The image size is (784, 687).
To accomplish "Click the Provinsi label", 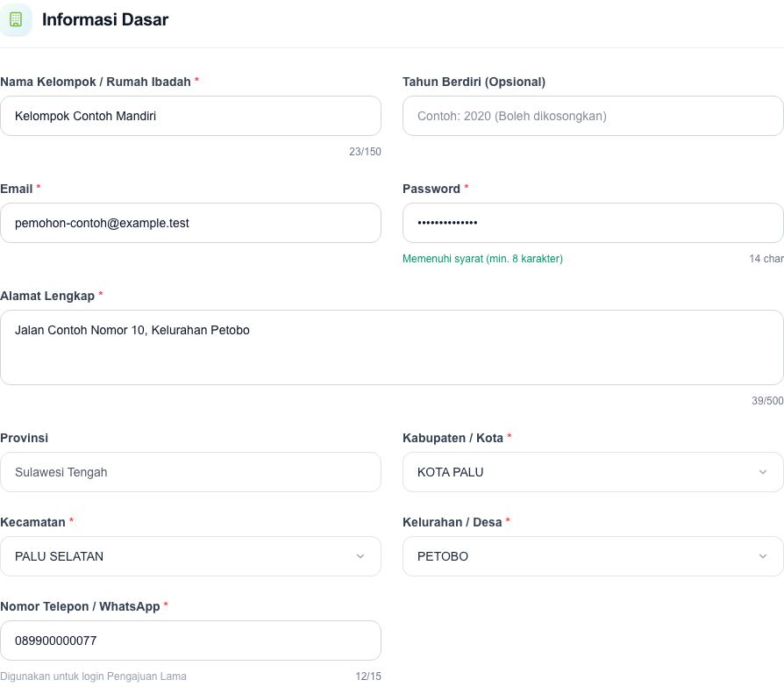I will (25, 438).
